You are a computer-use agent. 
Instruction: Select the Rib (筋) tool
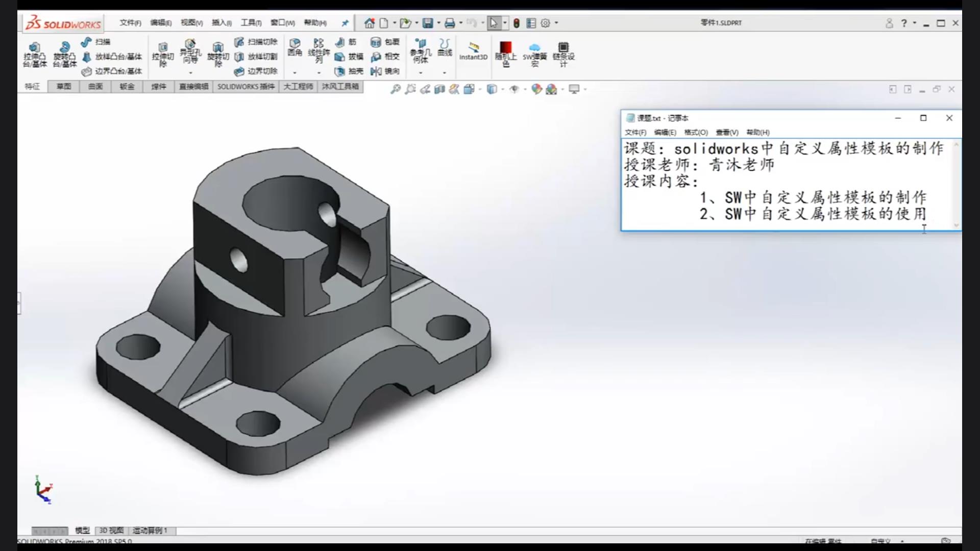pyautogui.click(x=346, y=42)
